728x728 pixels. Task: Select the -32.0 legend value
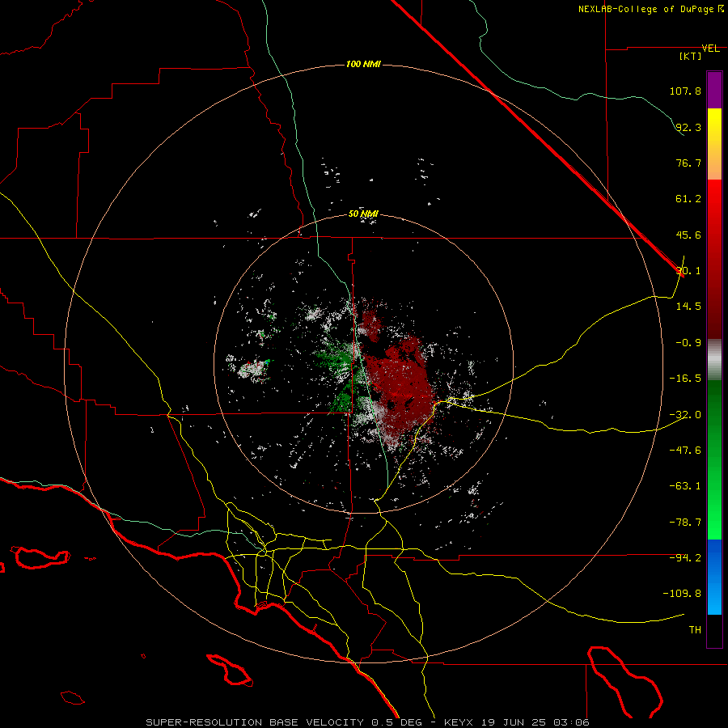click(685, 415)
